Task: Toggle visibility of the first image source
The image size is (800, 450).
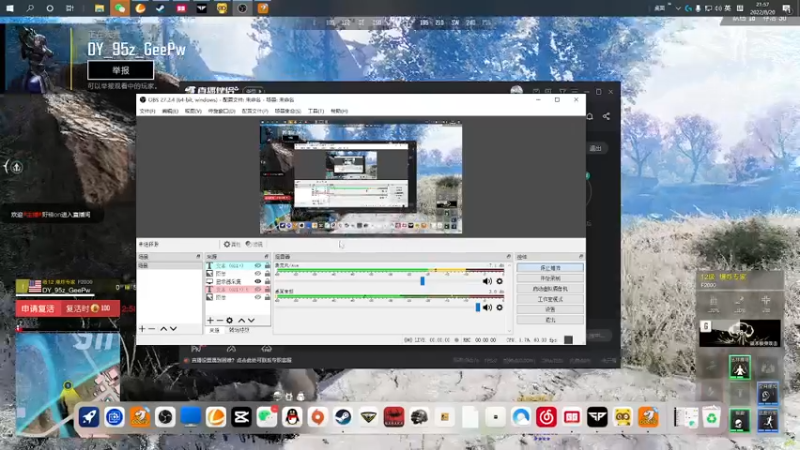Action: coord(258,273)
